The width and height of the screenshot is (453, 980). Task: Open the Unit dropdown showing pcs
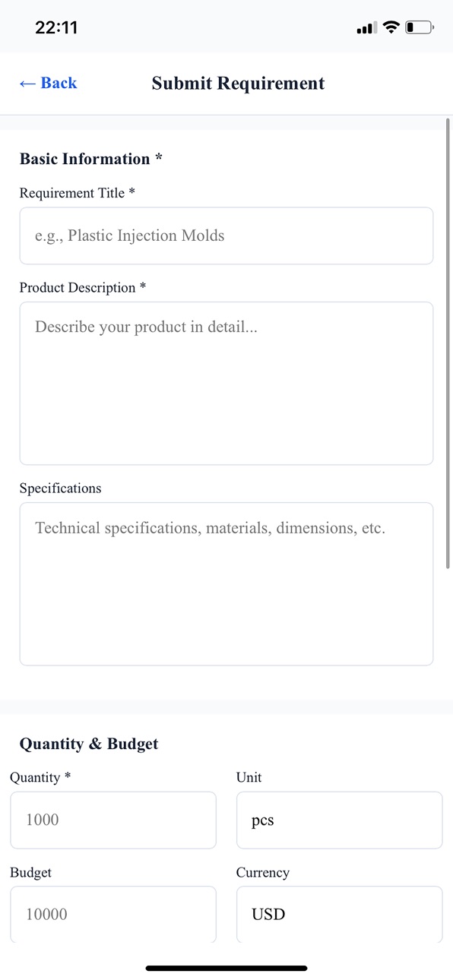pyautogui.click(x=339, y=820)
